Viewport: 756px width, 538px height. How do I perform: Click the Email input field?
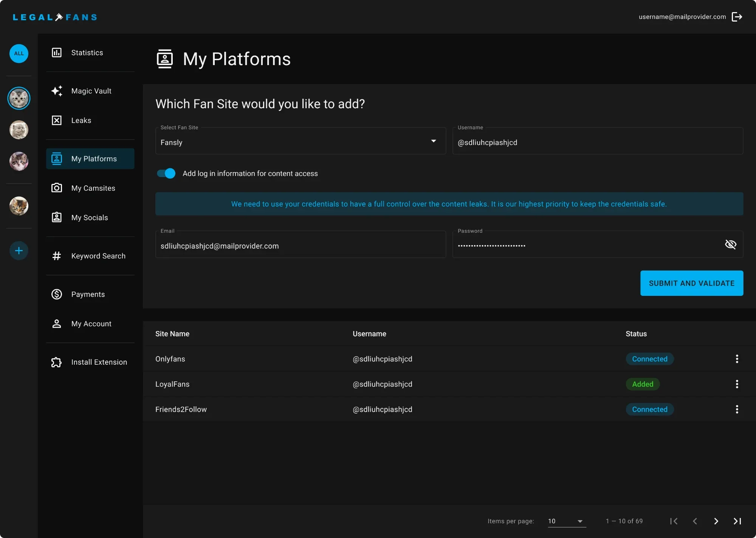coord(301,244)
